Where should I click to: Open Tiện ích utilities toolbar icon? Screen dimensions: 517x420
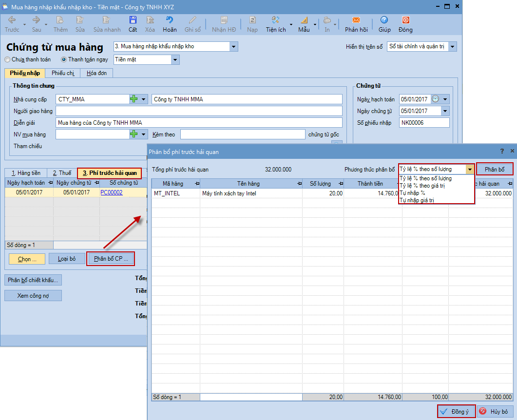275,20
